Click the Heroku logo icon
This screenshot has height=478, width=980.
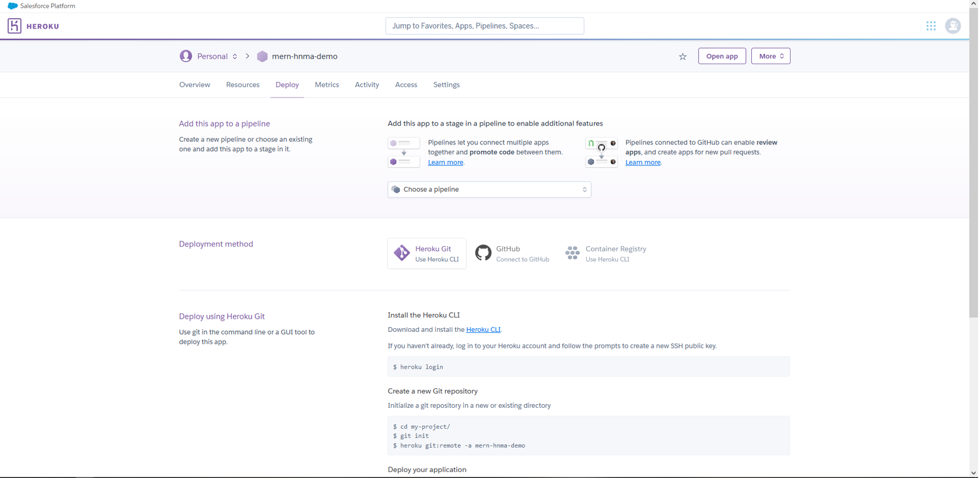[x=14, y=26]
